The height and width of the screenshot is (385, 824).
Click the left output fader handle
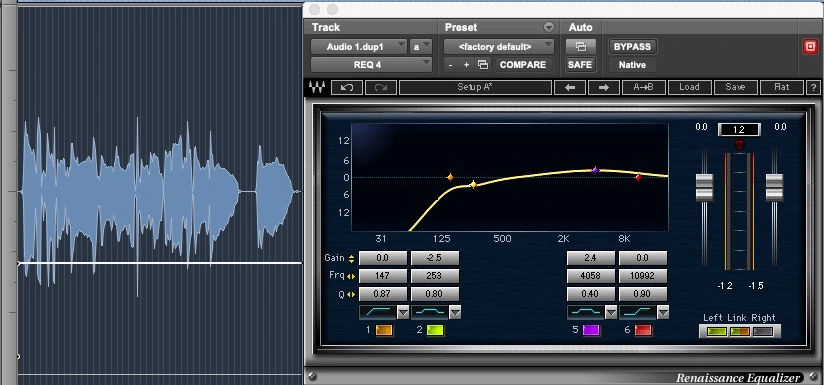704,187
